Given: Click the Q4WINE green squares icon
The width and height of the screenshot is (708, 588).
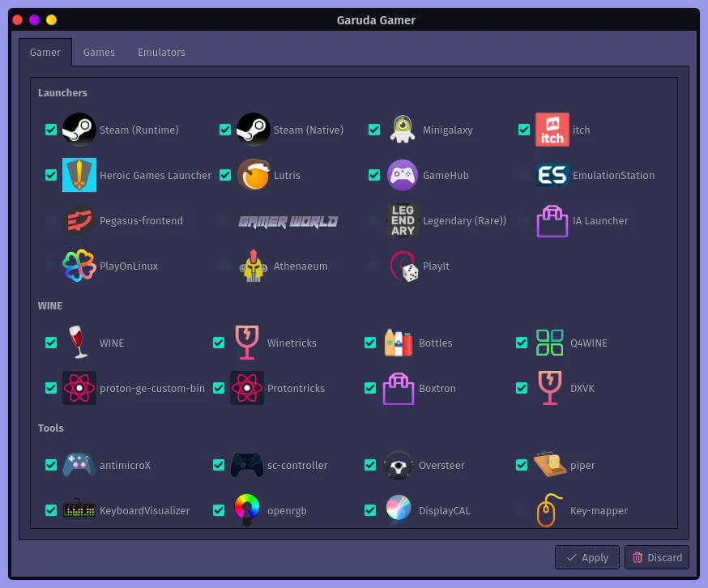Looking at the screenshot, I should click(549, 343).
